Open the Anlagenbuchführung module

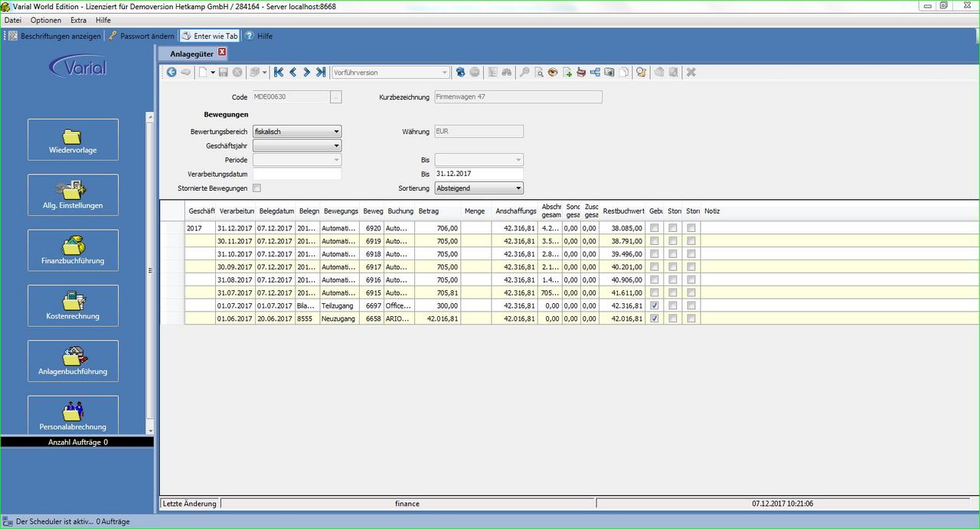pos(73,361)
